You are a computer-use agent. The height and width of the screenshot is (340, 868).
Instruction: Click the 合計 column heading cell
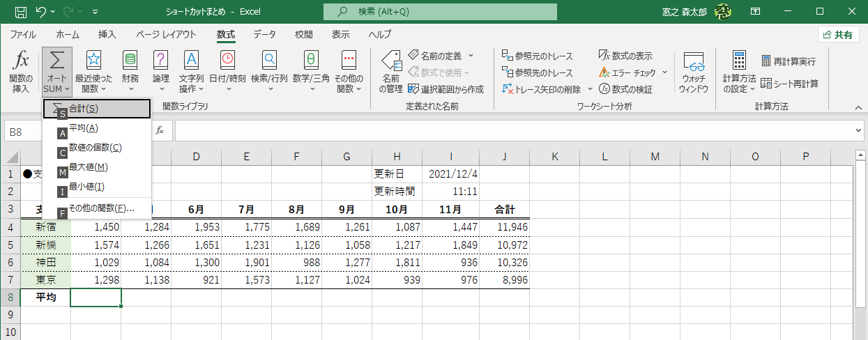(x=505, y=209)
